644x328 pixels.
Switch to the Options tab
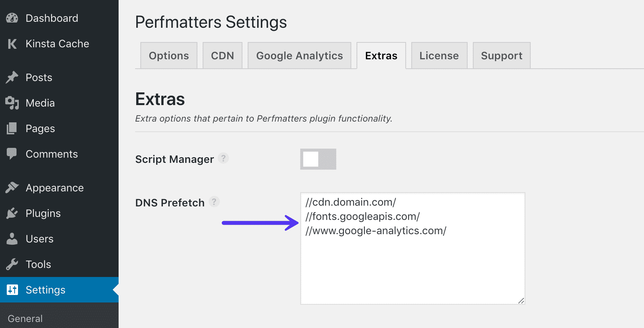(x=169, y=56)
